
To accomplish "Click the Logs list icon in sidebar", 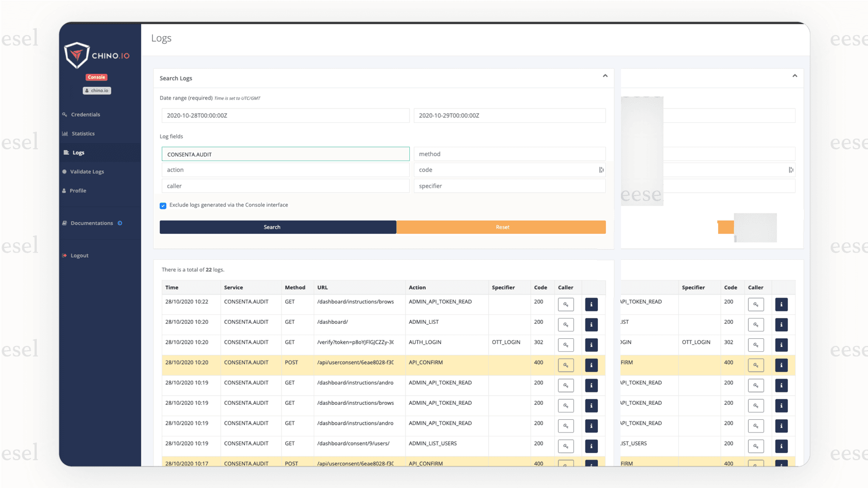I will [67, 152].
